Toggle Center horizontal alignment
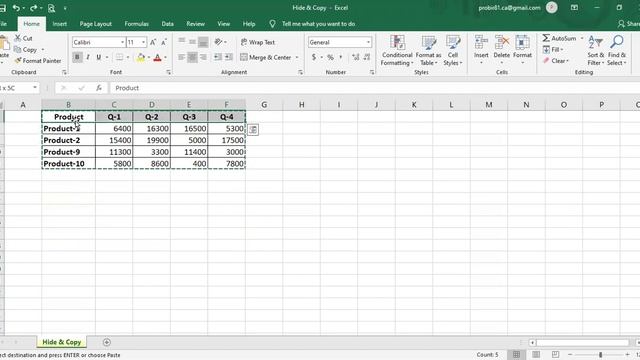This screenshot has width=640, height=360. 192,57
